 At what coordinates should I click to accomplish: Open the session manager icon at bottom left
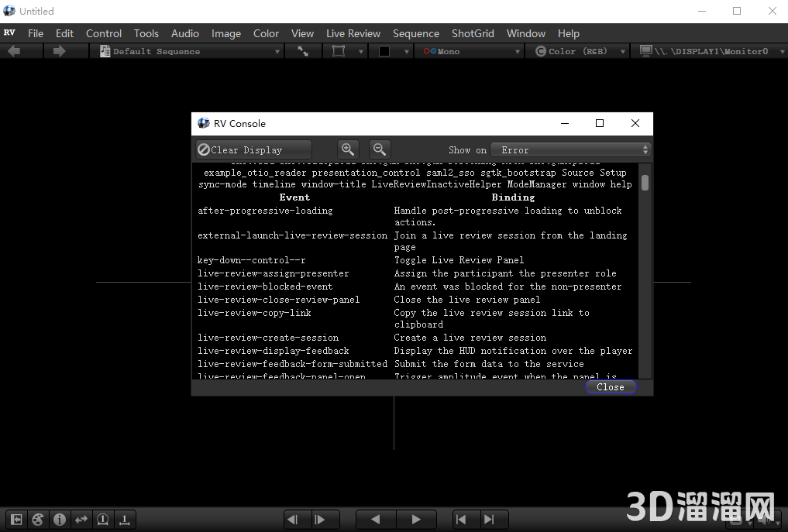click(x=15, y=520)
